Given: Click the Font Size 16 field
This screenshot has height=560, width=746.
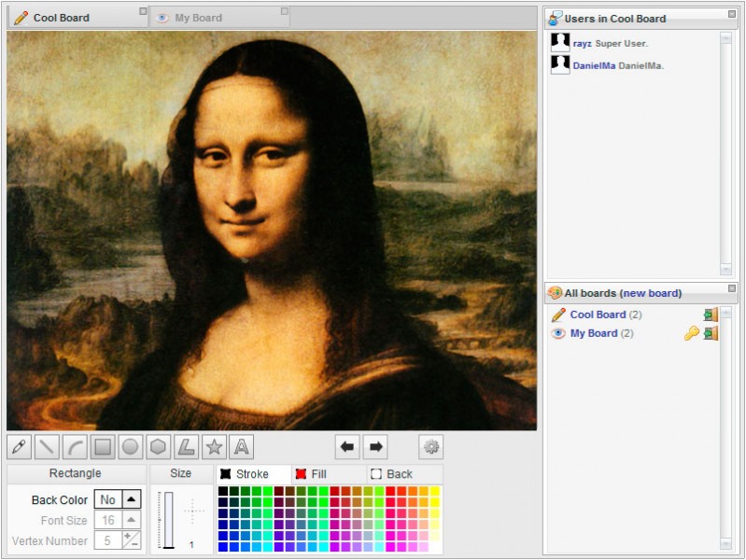Looking at the screenshot, I should [x=108, y=520].
